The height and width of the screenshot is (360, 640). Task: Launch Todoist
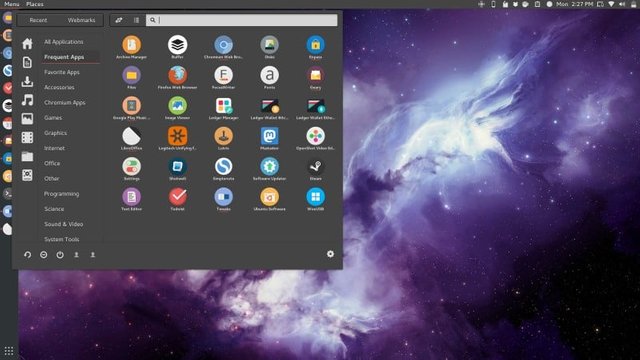coord(178,197)
